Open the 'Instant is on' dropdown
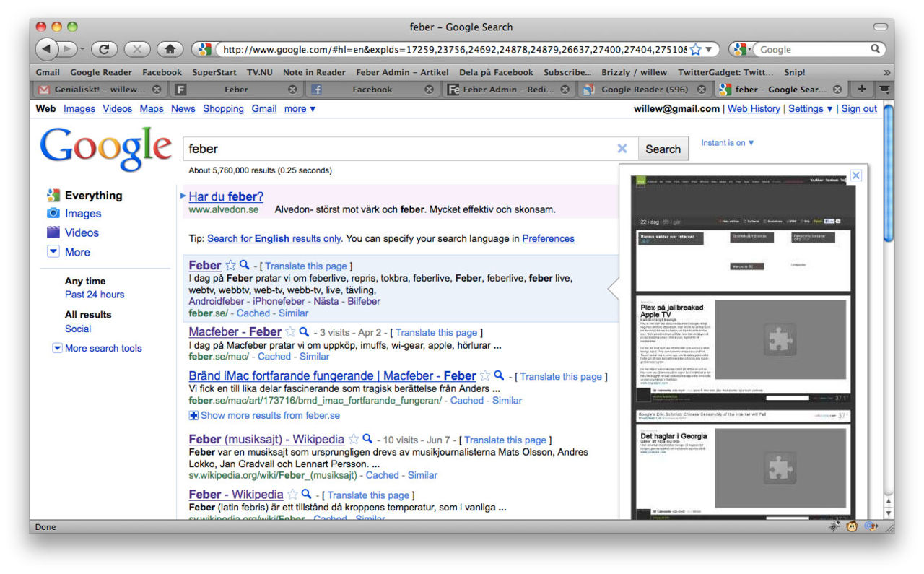 point(728,143)
